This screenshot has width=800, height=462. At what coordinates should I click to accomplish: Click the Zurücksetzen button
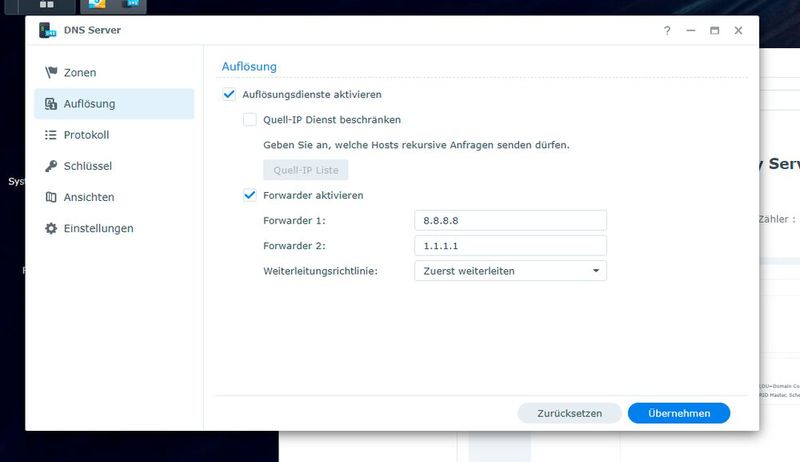(569, 413)
